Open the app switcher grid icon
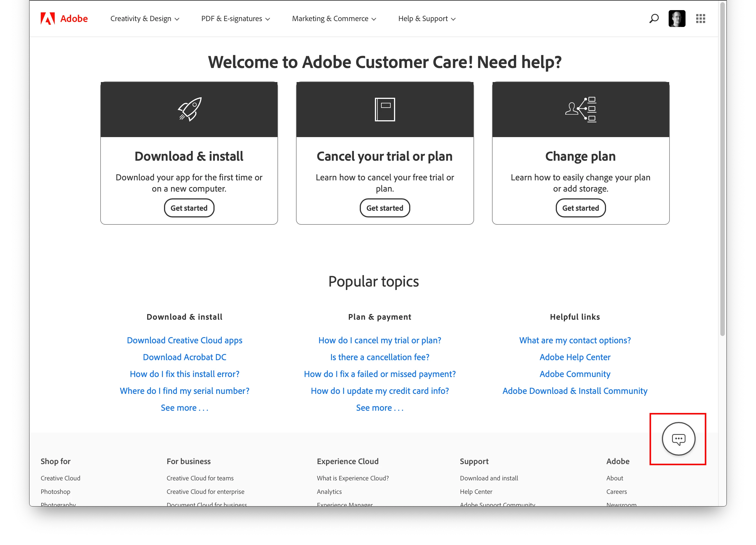Viewport: 756px width, 545px height. tap(700, 18)
